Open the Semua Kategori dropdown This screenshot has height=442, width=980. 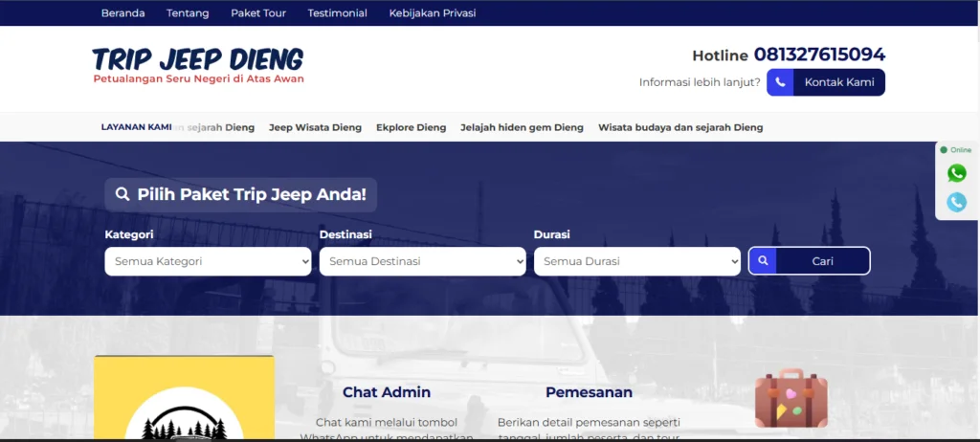coord(208,261)
